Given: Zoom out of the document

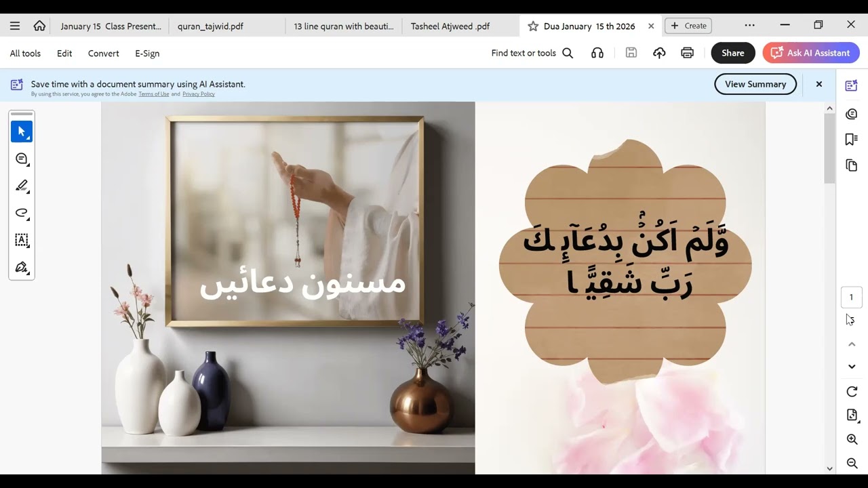Looking at the screenshot, I should point(852,464).
